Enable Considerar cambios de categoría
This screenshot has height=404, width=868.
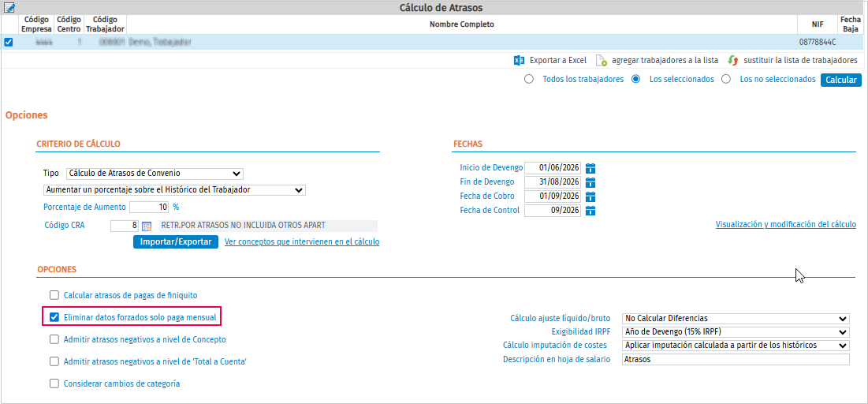click(54, 383)
